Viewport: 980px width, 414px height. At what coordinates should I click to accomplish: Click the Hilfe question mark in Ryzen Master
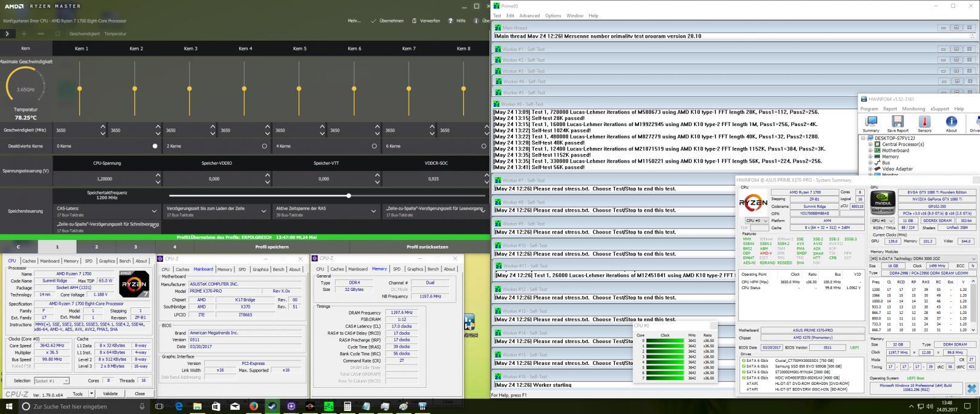pos(451,21)
